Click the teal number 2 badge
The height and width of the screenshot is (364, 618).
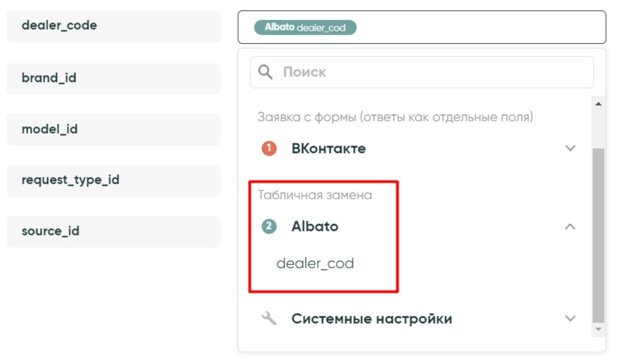coord(269,226)
